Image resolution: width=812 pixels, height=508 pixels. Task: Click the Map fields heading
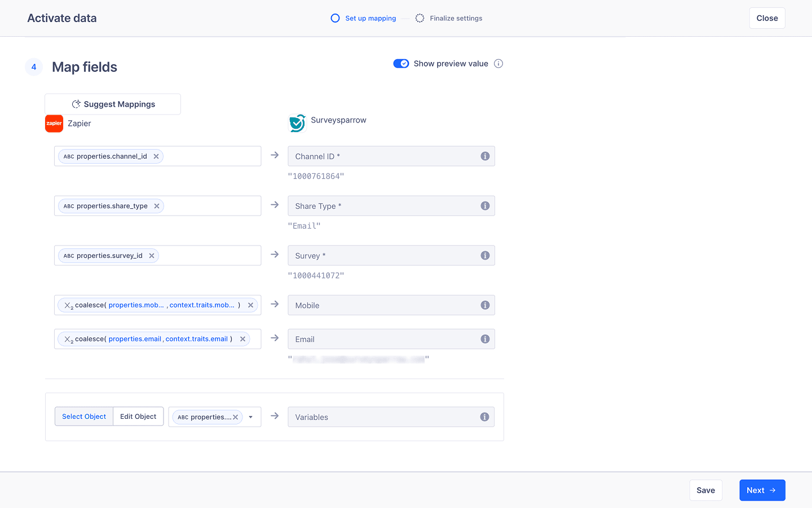click(85, 67)
